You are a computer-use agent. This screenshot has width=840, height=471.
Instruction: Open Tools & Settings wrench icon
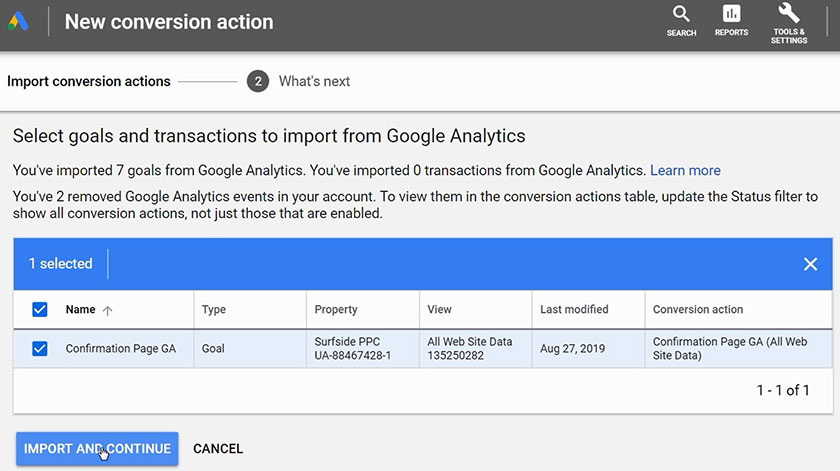coord(788,14)
